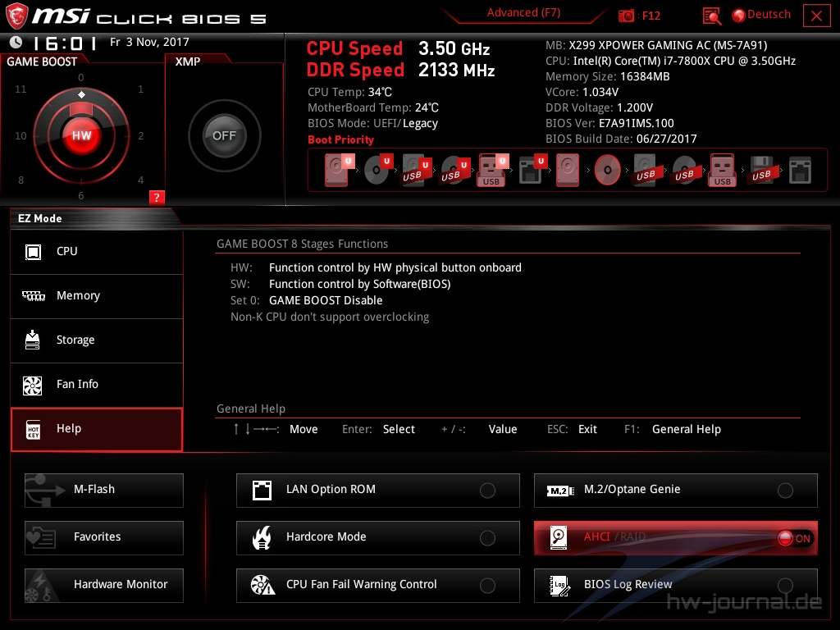Select the UEFI optical disc boot device
This screenshot has width=840, height=630.
[378, 170]
